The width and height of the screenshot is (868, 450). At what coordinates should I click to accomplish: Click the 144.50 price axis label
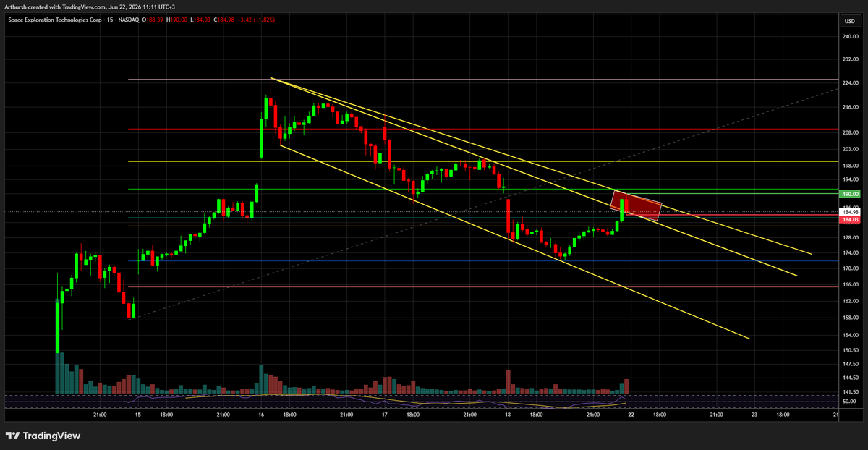[850, 378]
